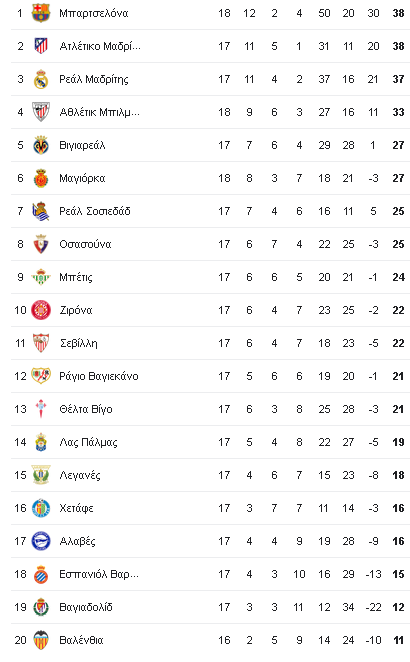Screen dimensions: 410x662
Task: Select the Real Madrid crest icon
Action: click(x=41, y=79)
